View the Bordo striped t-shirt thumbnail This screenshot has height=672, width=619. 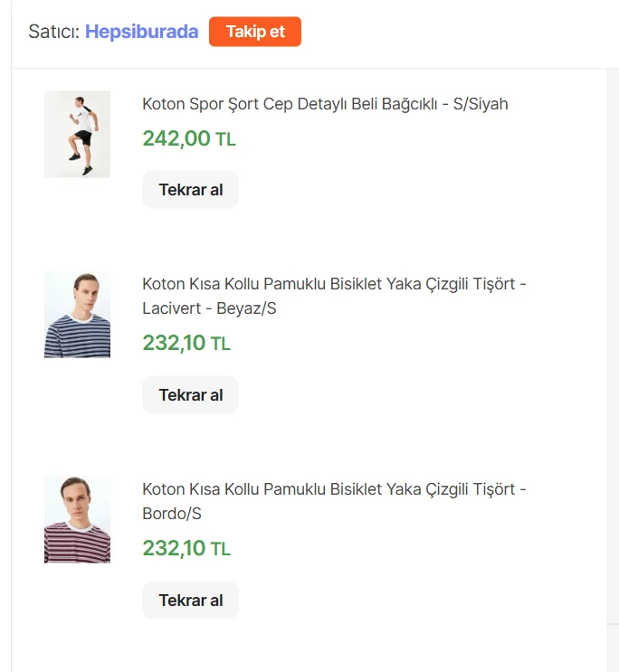77,520
